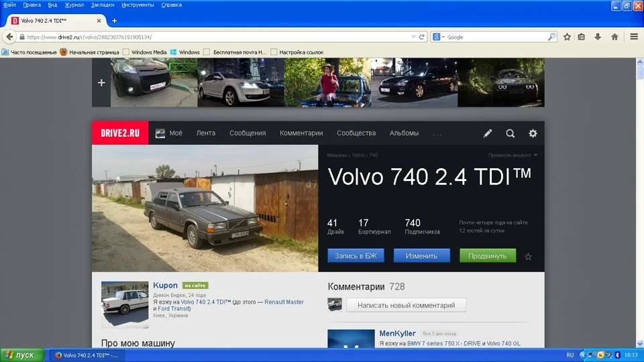Image resolution: width=644 pixels, height=362 pixels.
Task: Open the Правка menu
Action: 32,5
